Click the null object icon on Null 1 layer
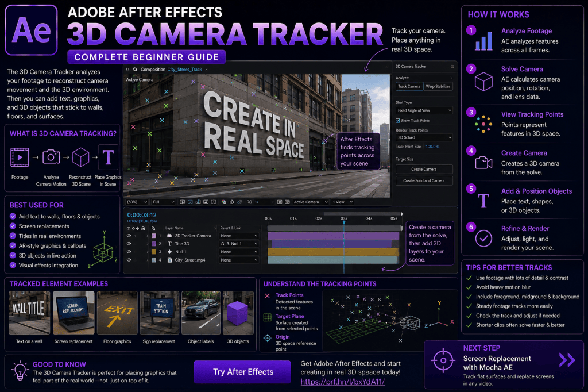This screenshot has width=588, height=392. (x=169, y=252)
